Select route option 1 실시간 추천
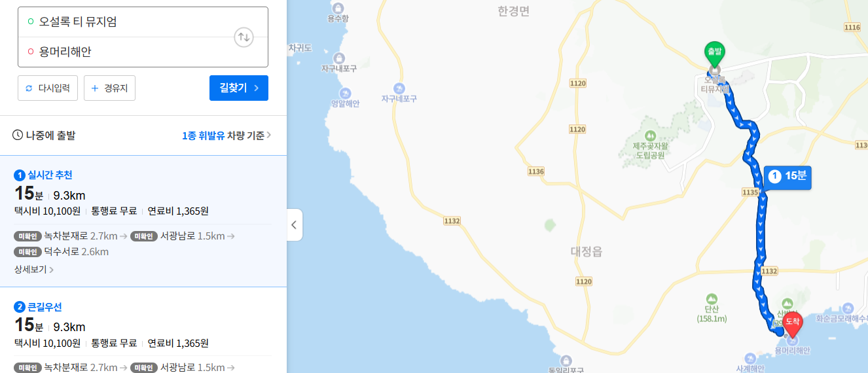Screen dimensions: 868x373 coord(143,221)
